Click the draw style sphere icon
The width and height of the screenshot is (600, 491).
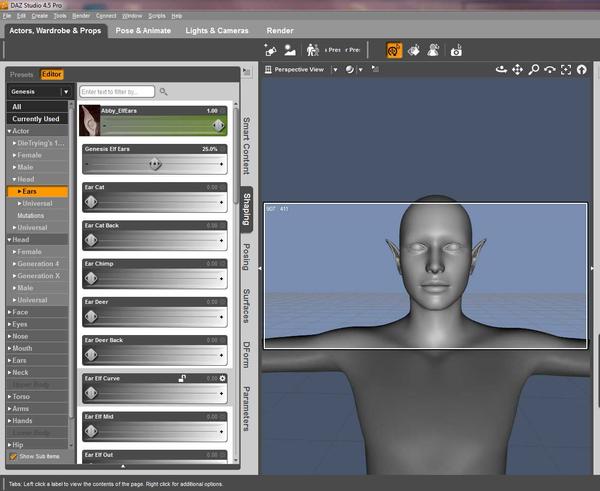click(349, 69)
